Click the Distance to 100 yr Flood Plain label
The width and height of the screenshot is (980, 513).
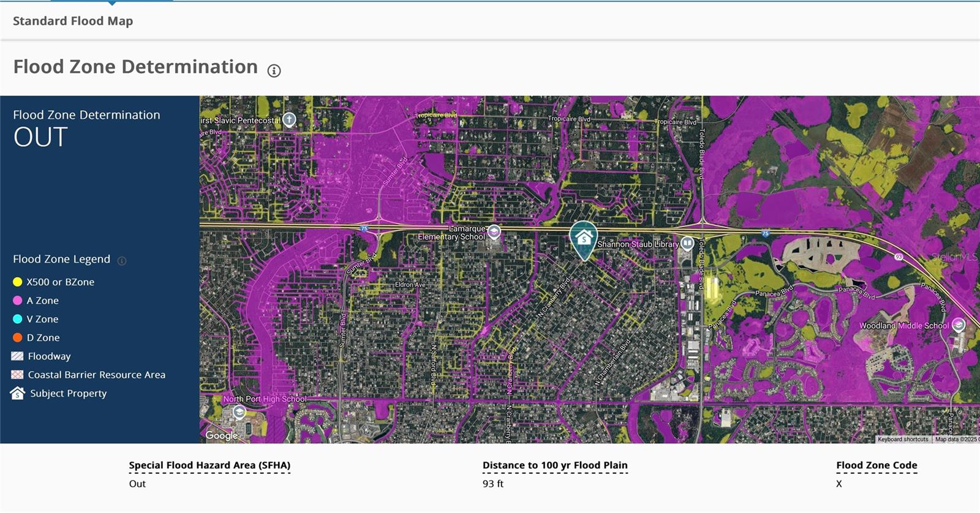pyautogui.click(x=555, y=465)
